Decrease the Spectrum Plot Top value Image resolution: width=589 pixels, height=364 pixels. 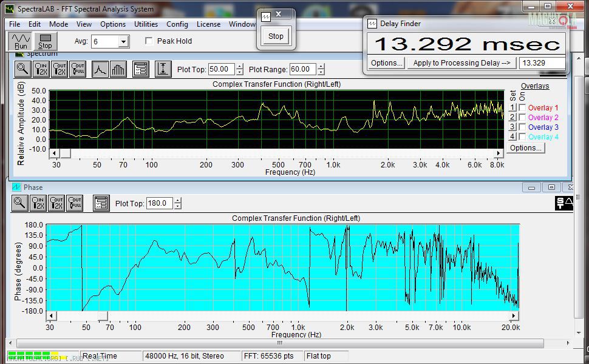pyautogui.click(x=240, y=72)
